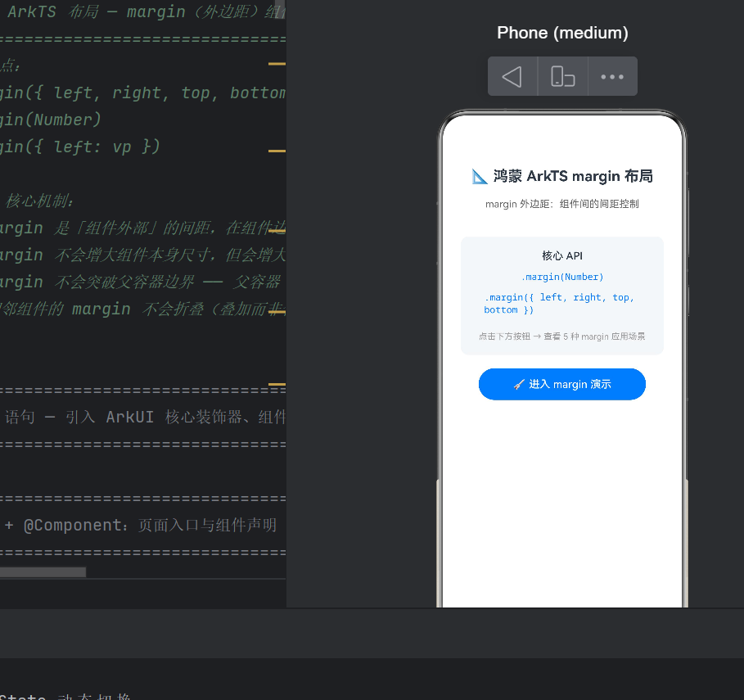The width and height of the screenshot is (744, 700).
Task: Toggle device rotation icon in previewer toolbar
Action: [x=563, y=76]
